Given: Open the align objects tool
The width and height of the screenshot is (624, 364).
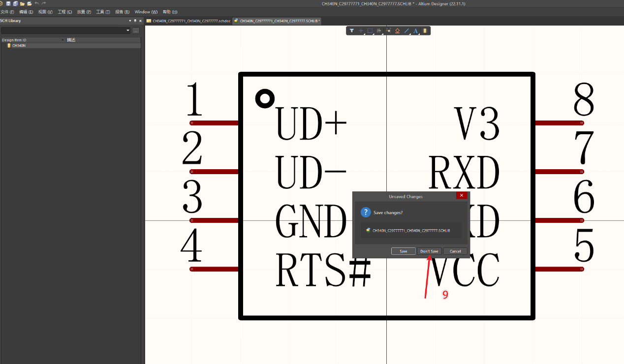Looking at the screenshot, I should (x=379, y=30).
